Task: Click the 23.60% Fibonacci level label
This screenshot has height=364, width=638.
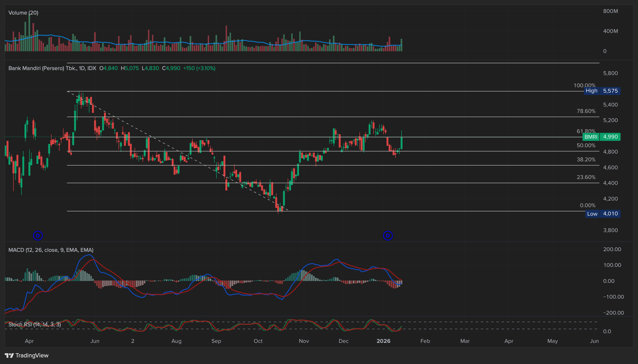Action: [586, 177]
